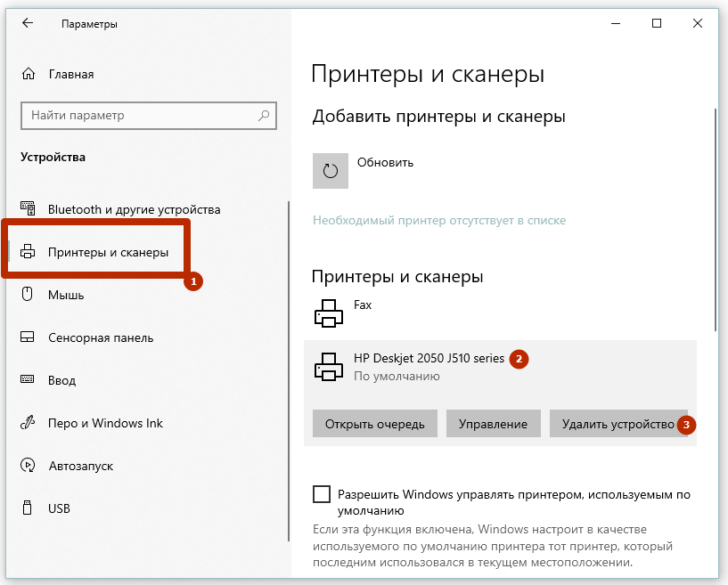Image resolution: width=728 pixels, height=585 pixels.
Task: Click the back arrow in title bar
Action: [28, 24]
